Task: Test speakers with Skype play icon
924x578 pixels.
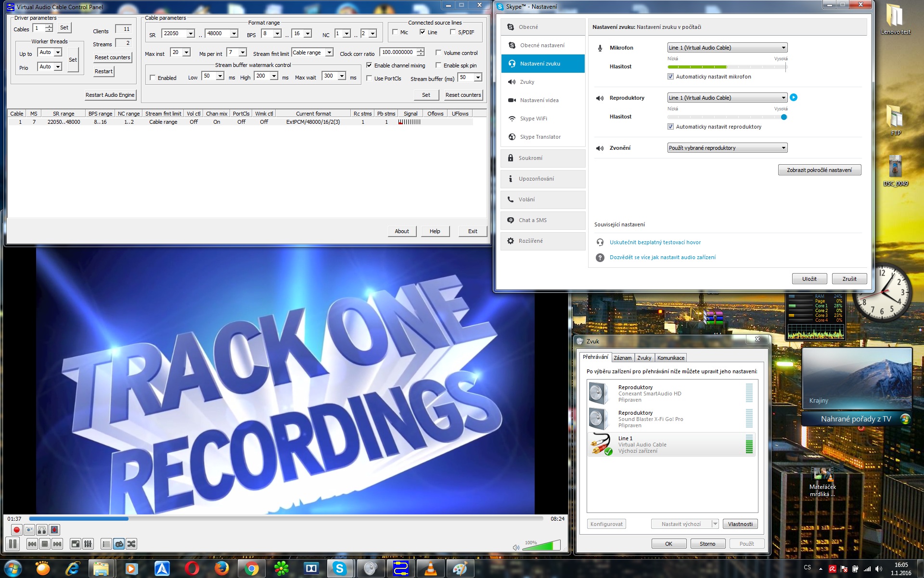Action: coord(794,97)
